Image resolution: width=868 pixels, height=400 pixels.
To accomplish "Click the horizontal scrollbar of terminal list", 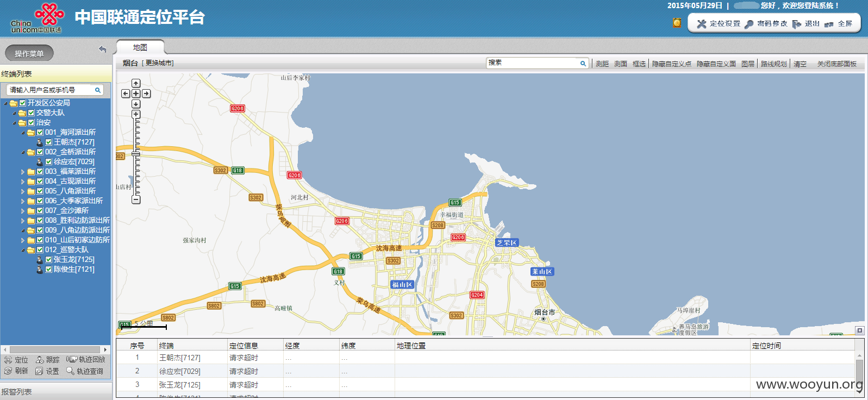I will point(55,349).
